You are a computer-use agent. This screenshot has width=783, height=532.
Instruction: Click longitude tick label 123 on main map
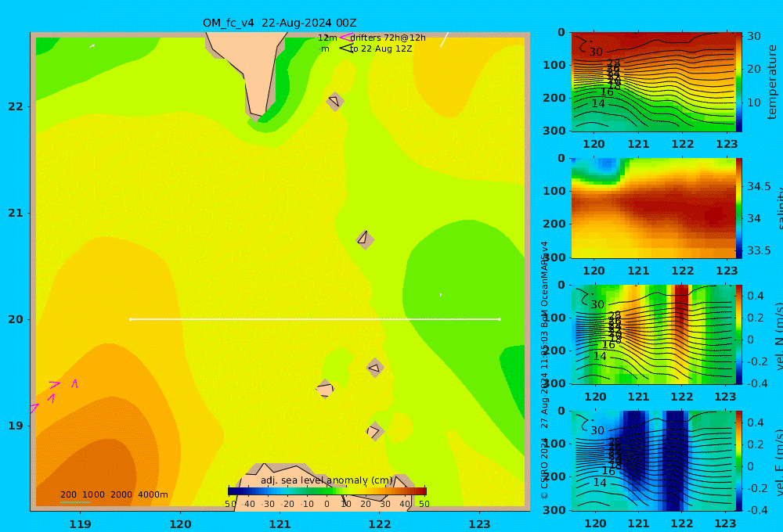[x=479, y=524]
